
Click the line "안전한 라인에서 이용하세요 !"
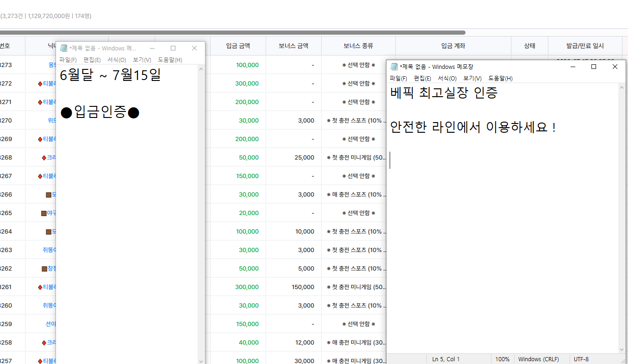point(473,127)
